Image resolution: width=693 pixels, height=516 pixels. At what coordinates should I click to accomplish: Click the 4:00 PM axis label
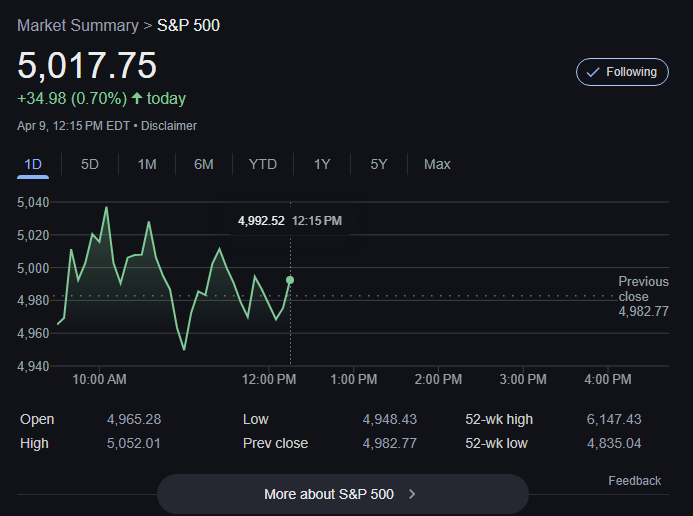click(x=608, y=379)
